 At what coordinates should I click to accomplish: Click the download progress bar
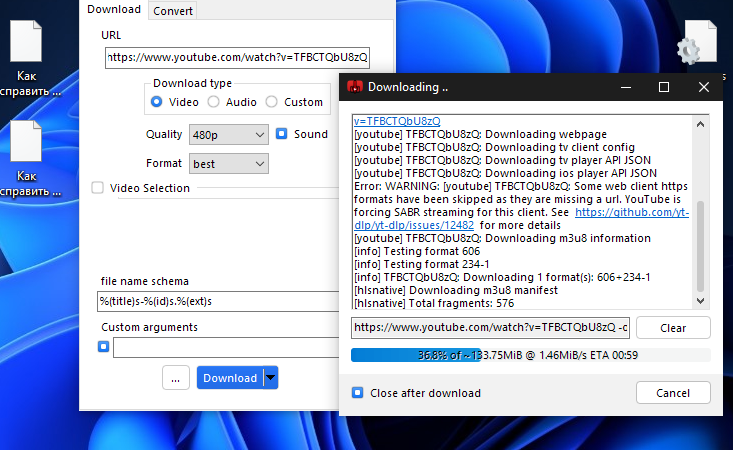pos(531,355)
